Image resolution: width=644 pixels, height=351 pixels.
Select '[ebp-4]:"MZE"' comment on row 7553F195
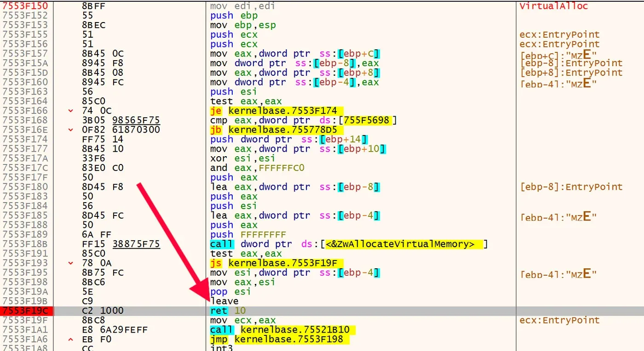tap(558, 274)
